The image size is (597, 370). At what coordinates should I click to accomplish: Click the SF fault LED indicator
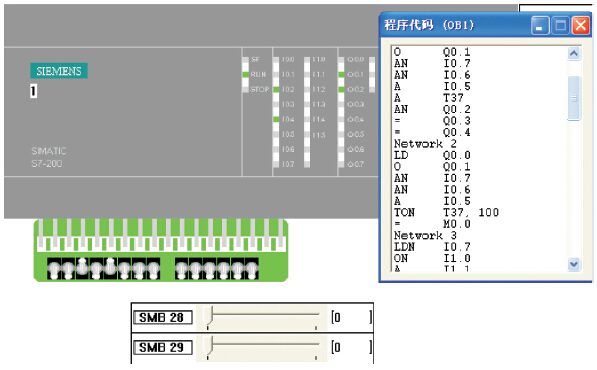coord(246,59)
